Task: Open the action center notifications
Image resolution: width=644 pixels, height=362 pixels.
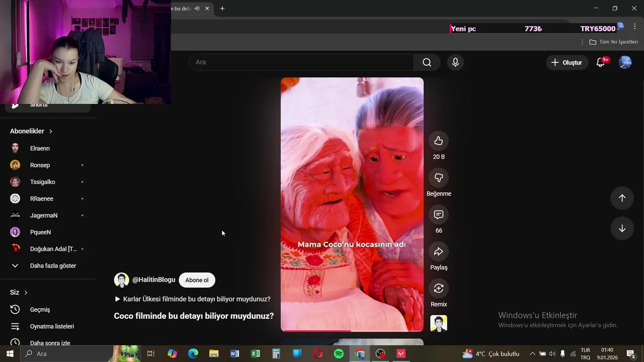Action: (x=631, y=353)
